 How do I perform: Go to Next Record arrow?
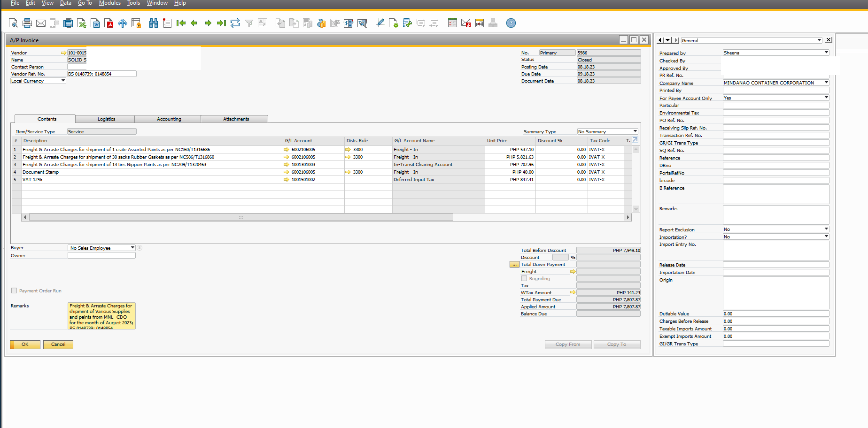point(208,23)
